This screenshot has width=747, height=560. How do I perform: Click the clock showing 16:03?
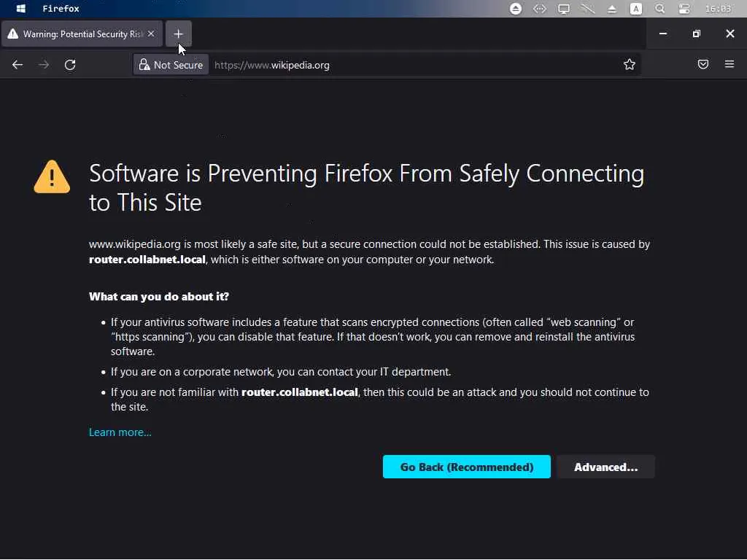pyautogui.click(x=718, y=9)
